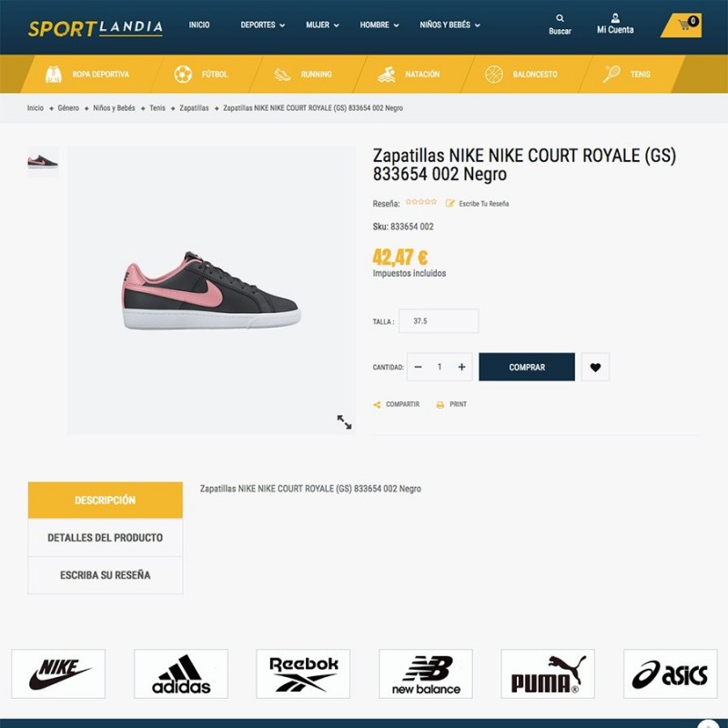Decrease quantity with the minus button

coord(418,368)
